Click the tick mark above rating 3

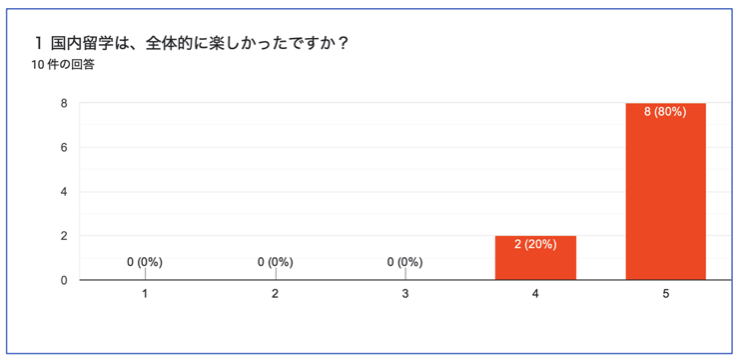coord(405,274)
